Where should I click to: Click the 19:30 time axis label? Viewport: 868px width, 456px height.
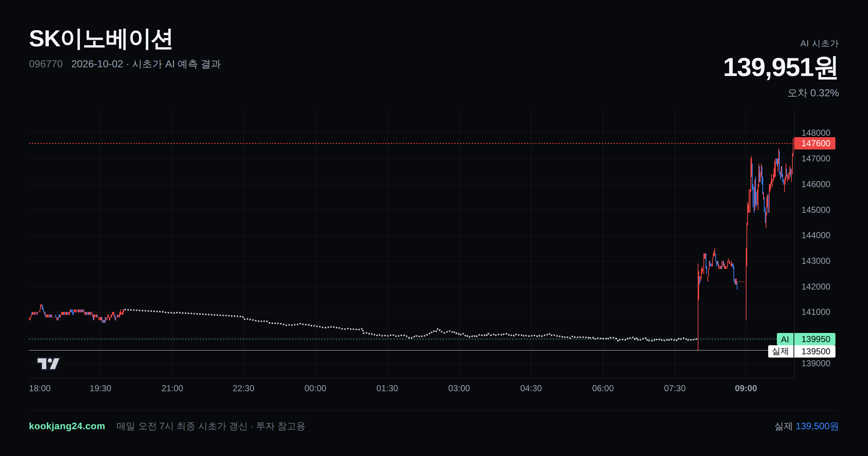click(100, 388)
